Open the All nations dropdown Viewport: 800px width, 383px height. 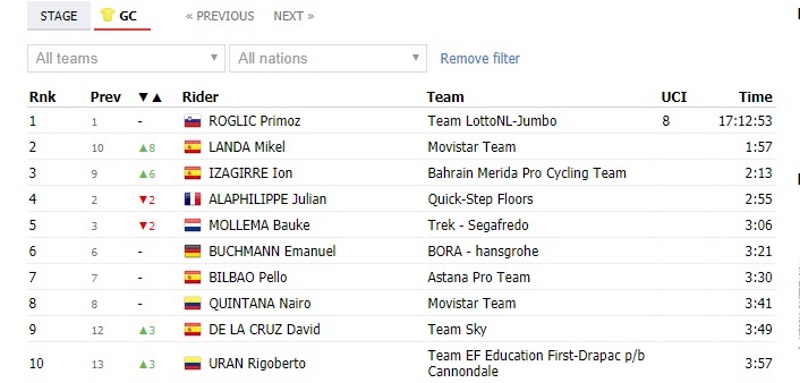coord(328,58)
